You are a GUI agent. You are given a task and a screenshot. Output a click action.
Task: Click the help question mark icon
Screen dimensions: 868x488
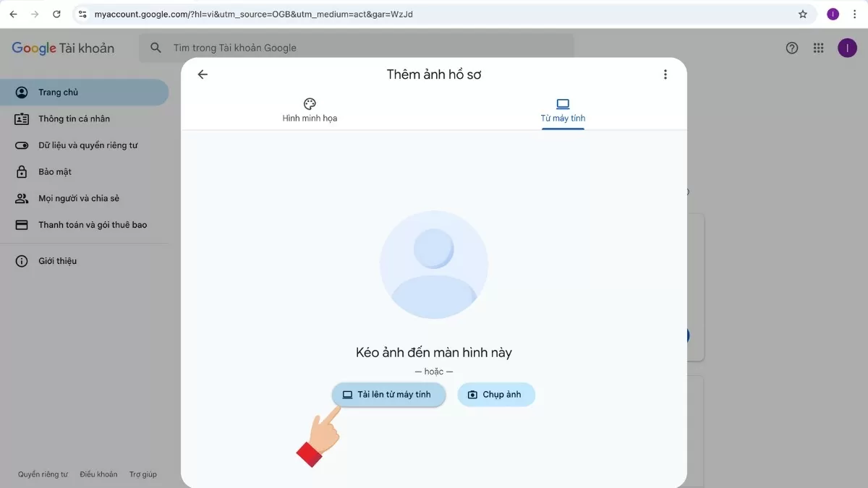[x=791, y=48]
